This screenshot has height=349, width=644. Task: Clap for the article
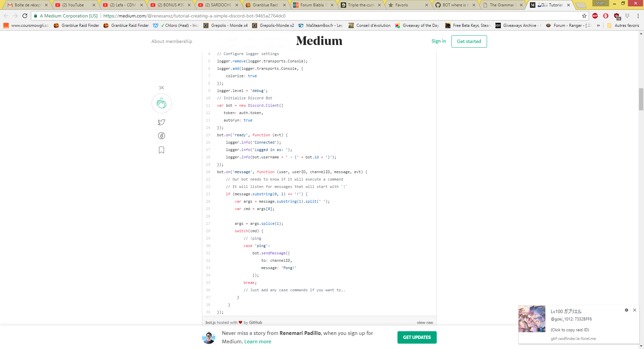(161, 103)
